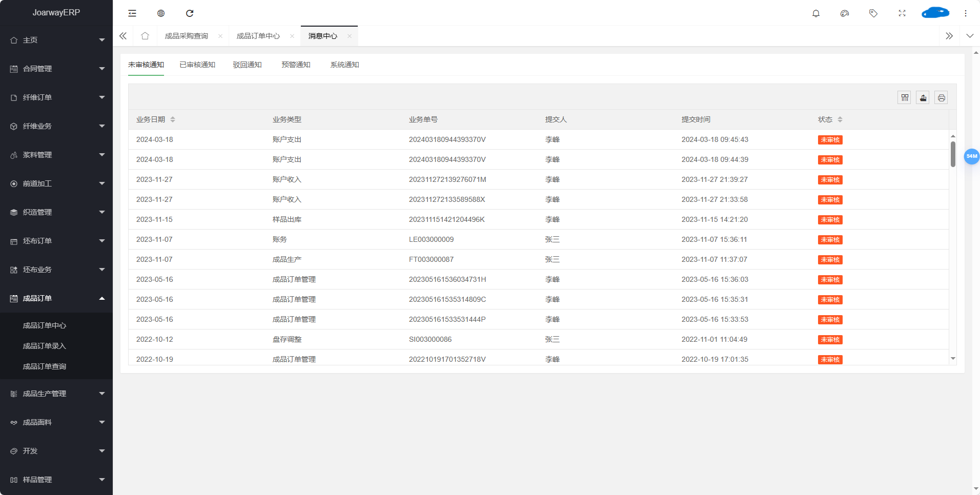Image resolution: width=980 pixels, height=495 pixels.
Task: Go to home tab icon
Action: pos(145,36)
